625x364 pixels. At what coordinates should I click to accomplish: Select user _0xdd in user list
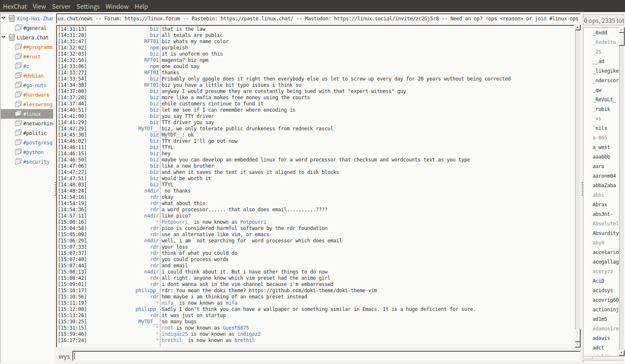coord(600,33)
